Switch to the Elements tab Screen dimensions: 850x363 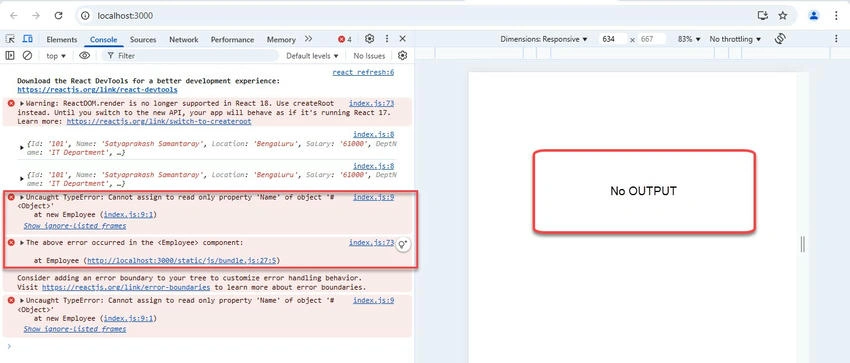(62, 40)
